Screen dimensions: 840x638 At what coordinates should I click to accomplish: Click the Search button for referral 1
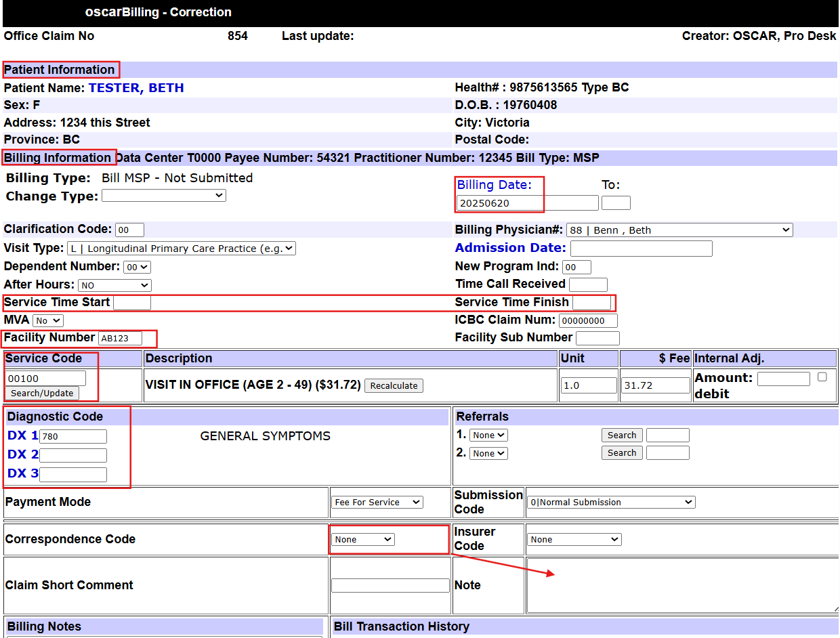click(621, 435)
